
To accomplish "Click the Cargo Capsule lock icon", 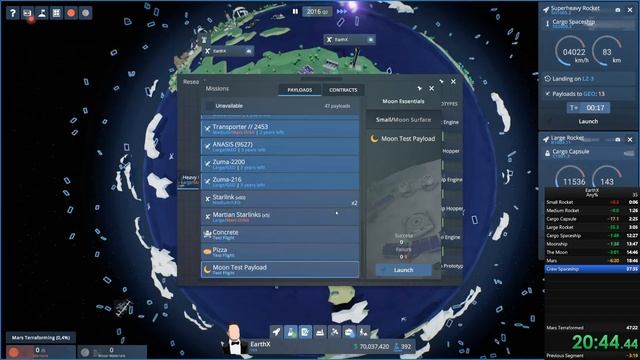I will [x=547, y=153].
